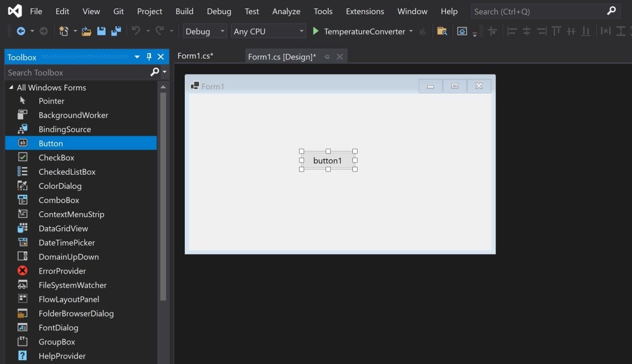Click the Align Lefts layout icon

tap(511, 32)
